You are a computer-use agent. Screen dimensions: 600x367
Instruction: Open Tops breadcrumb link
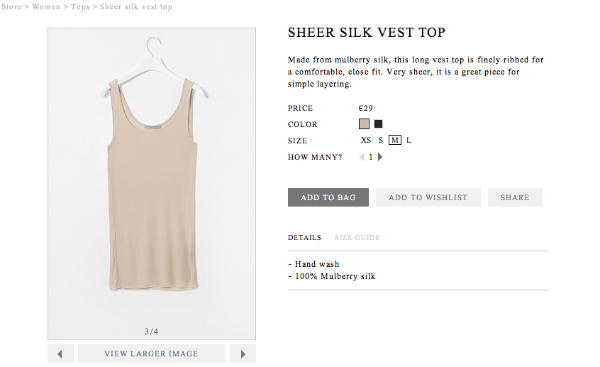coord(80,7)
